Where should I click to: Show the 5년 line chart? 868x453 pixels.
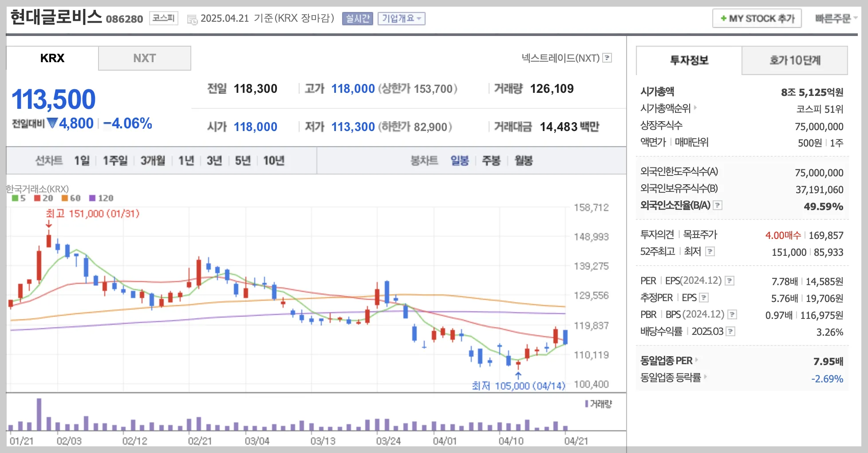point(243,160)
